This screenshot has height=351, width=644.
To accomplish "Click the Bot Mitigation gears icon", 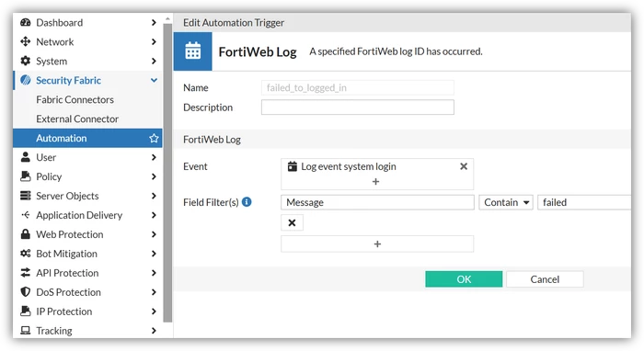I will tap(26, 254).
